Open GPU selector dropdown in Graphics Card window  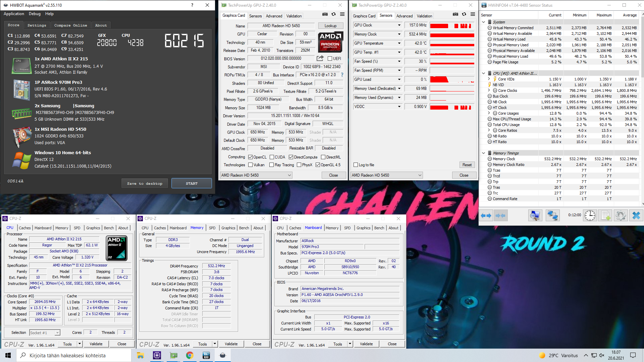coord(256,175)
